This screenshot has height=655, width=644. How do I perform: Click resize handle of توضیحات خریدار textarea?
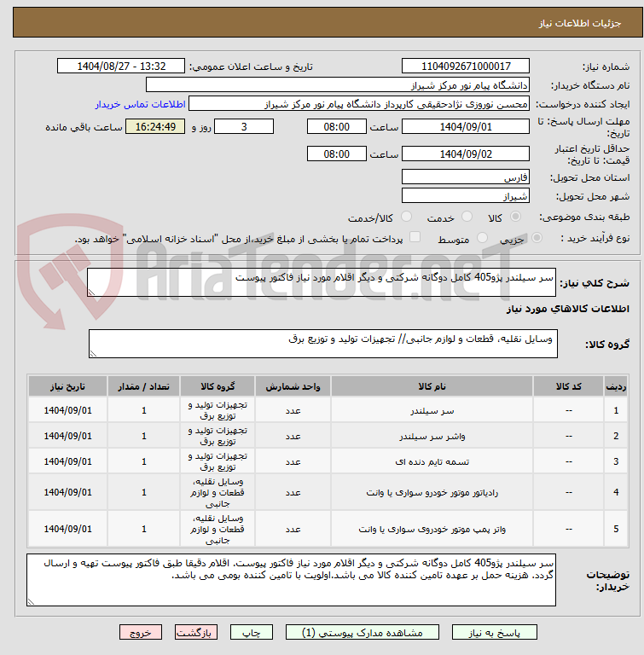(x=31, y=601)
